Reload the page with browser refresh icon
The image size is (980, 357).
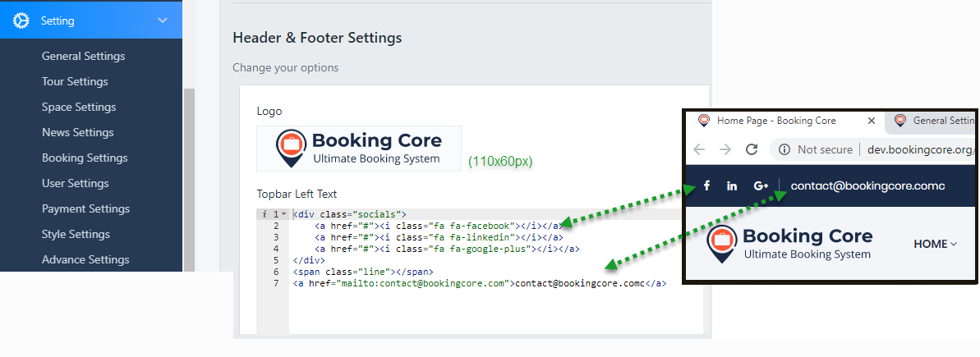751,149
